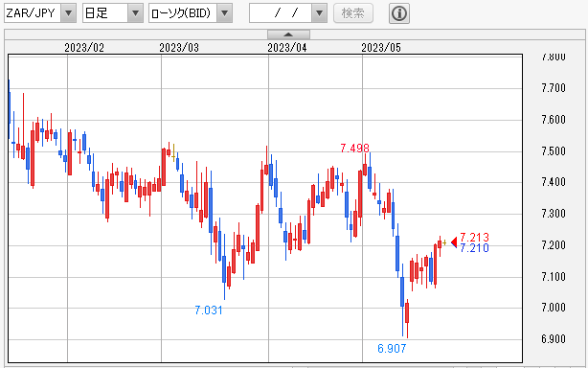588x368 pixels.
Task: Click the 2023/04 date axis label
Action: tap(287, 48)
